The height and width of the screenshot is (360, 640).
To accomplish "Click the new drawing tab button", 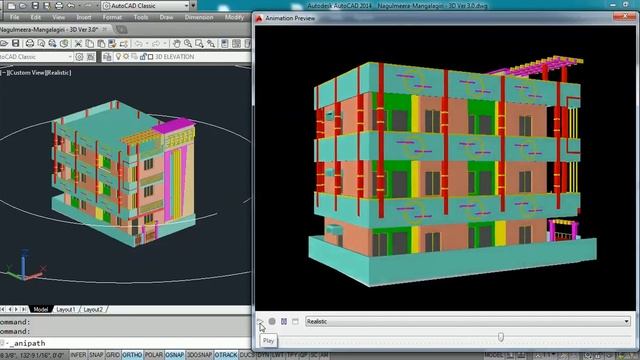I will pyautogui.click(x=121, y=29).
